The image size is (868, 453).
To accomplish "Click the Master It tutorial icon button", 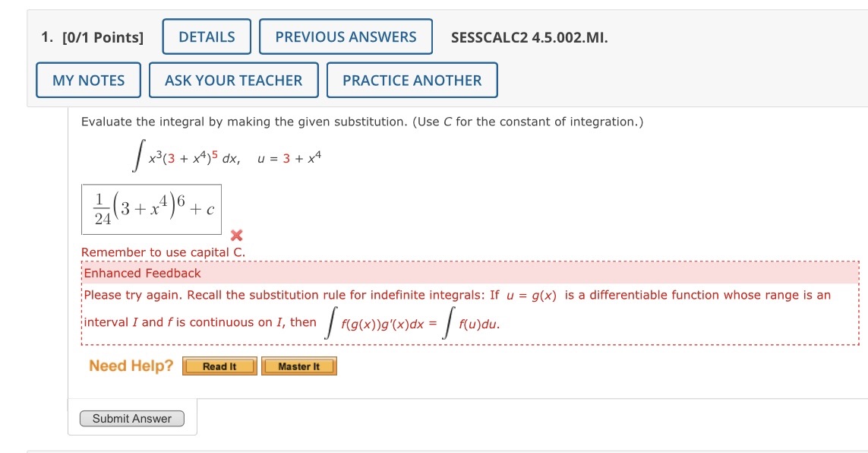I will click(x=299, y=366).
